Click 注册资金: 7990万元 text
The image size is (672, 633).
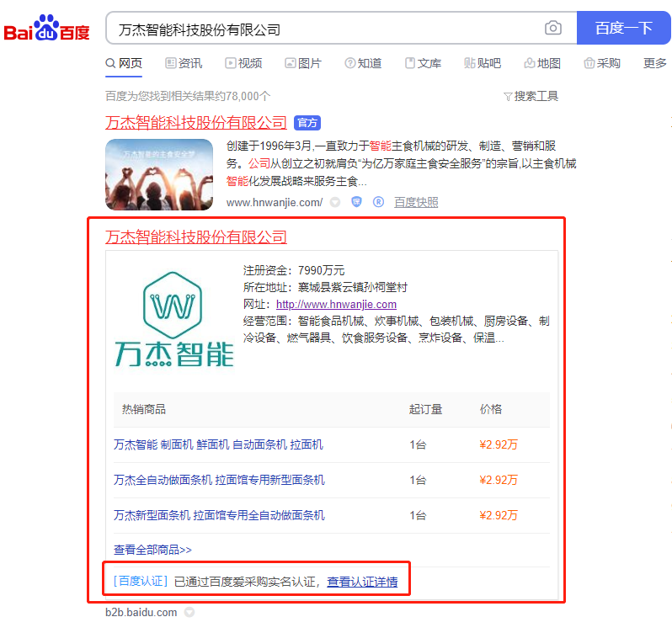pyautogui.click(x=294, y=270)
